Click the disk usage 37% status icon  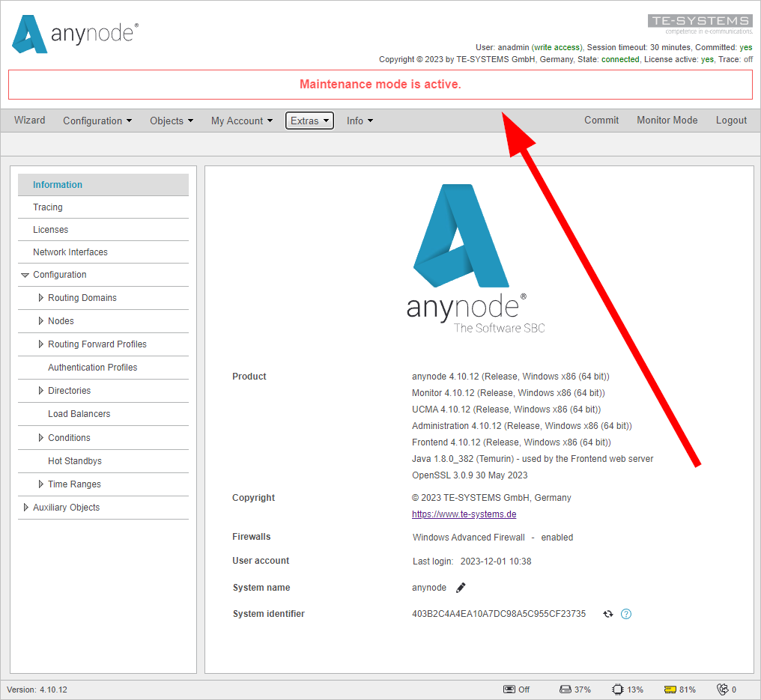(565, 690)
